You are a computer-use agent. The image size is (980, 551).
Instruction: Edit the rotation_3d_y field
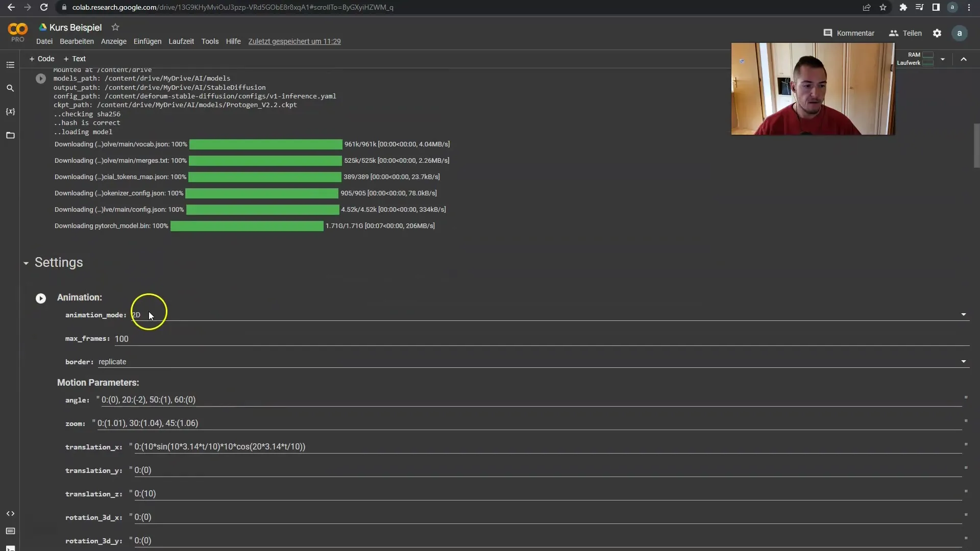pos(547,540)
